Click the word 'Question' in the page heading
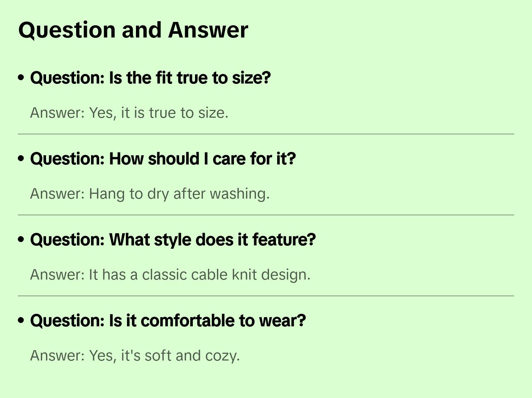 point(67,30)
